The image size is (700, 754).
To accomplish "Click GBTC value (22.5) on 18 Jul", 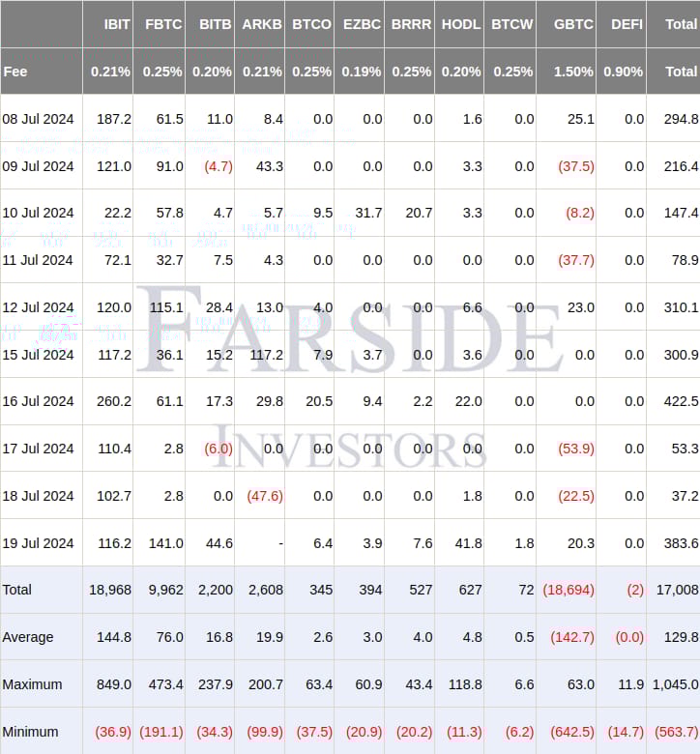I will [x=576, y=496].
